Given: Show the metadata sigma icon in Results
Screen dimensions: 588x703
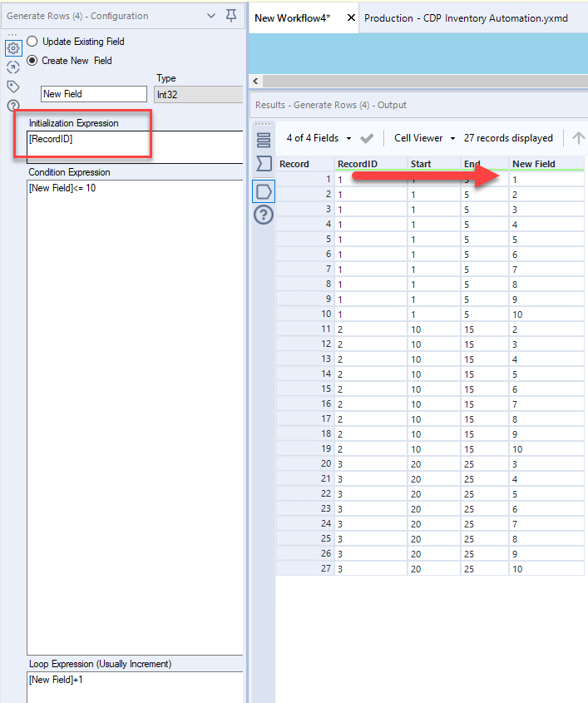Looking at the screenshot, I should click(x=264, y=164).
